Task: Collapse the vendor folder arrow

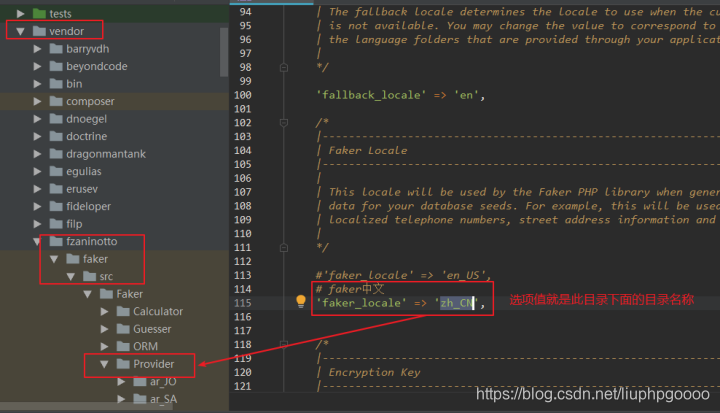Action: (x=21, y=31)
